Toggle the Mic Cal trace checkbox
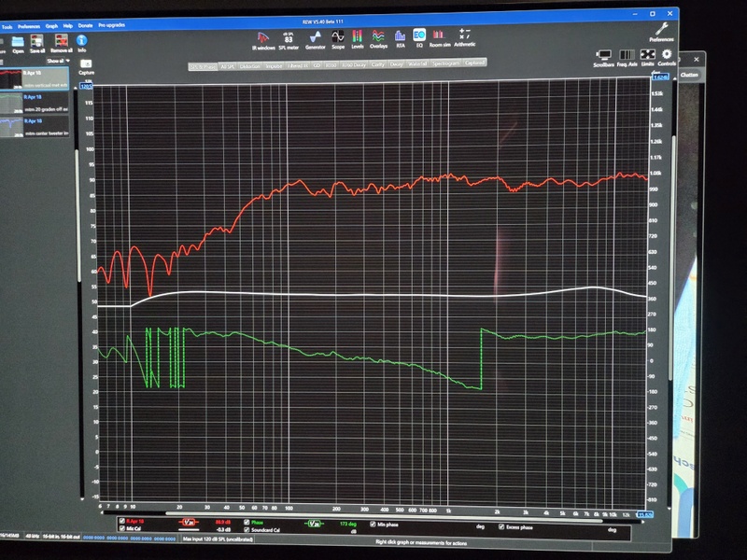Image resolution: width=747 pixels, height=560 pixels. (122, 528)
